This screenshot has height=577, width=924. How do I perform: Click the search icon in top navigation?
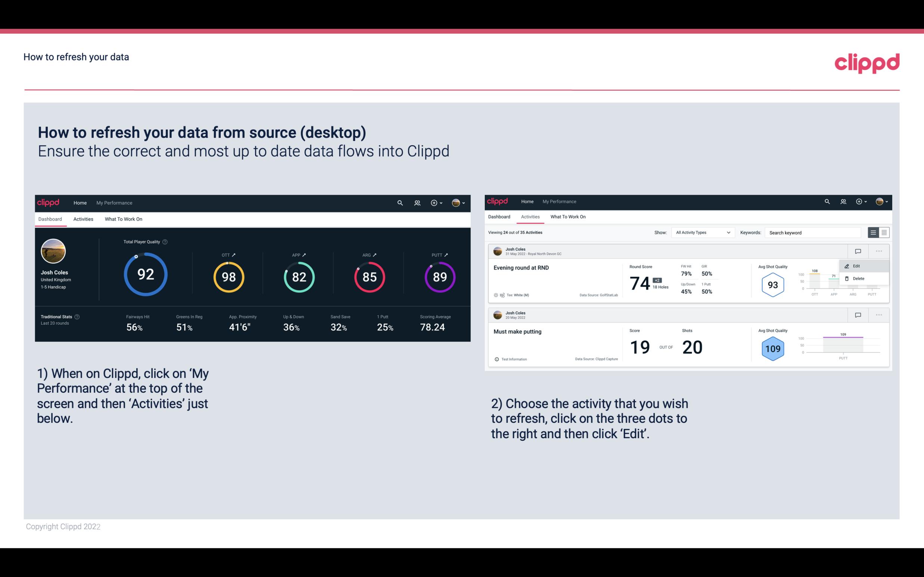point(399,203)
